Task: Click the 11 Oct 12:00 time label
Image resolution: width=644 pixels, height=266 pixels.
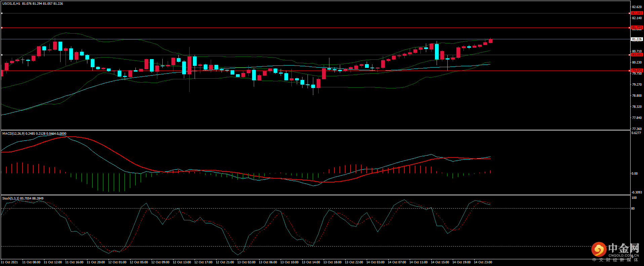Action: 53,262
